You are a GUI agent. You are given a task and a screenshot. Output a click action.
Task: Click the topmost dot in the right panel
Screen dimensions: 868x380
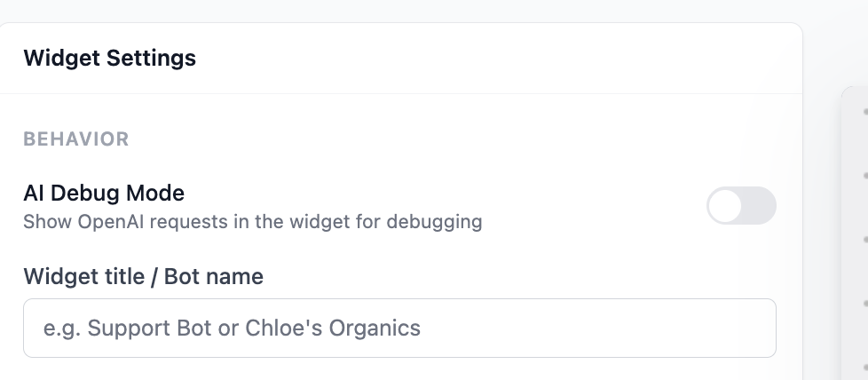click(x=864, y=112)
